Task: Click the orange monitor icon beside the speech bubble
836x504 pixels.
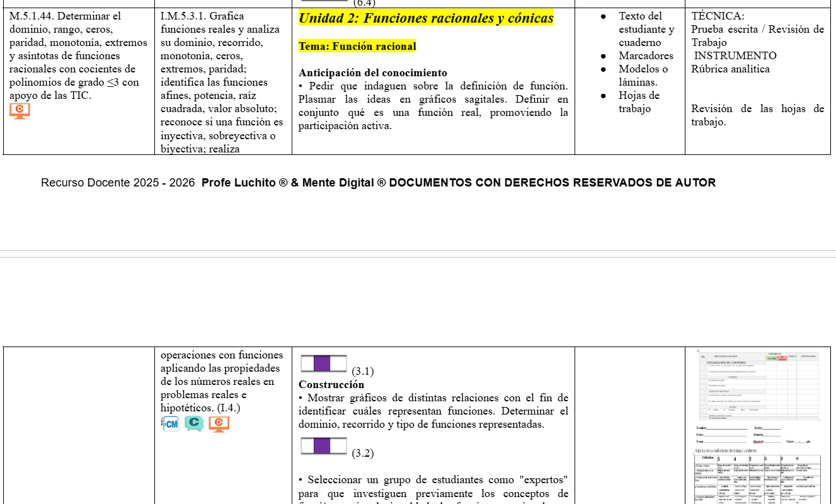Action: point(219,424)
